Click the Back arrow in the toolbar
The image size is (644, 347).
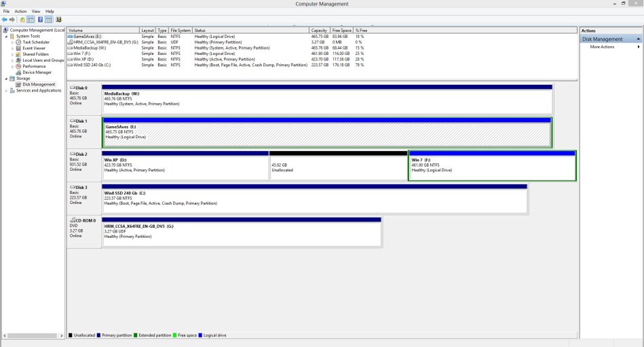tap(5, 19)
